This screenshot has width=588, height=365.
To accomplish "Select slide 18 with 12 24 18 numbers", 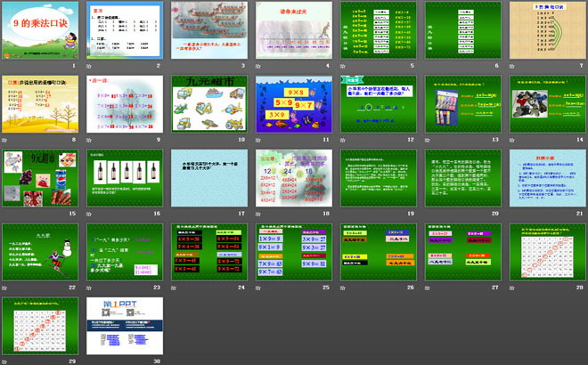I will pos(294,178).
